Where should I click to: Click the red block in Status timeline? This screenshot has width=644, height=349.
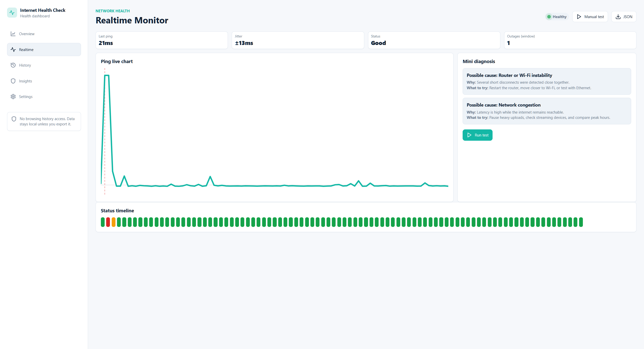[108, 222]
